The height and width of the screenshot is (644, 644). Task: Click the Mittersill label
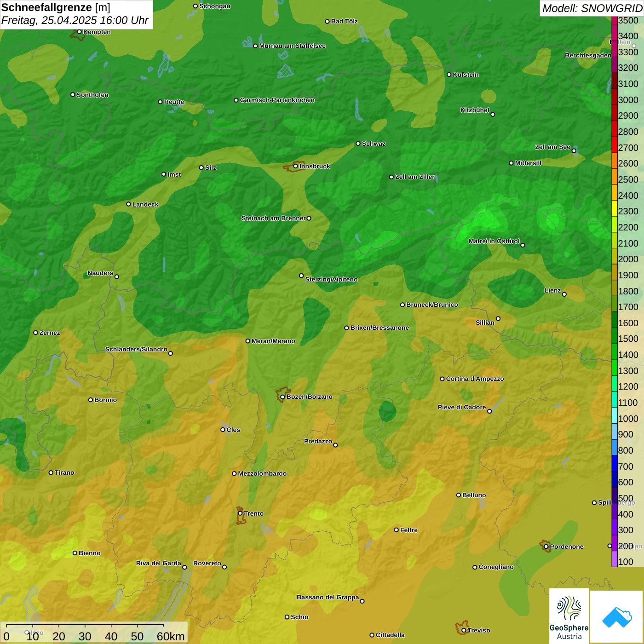(x=529, y=163)
